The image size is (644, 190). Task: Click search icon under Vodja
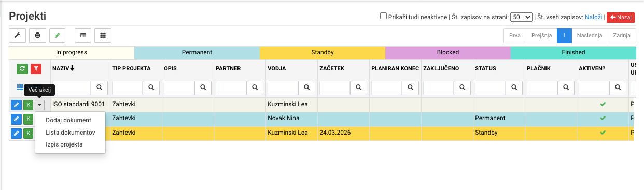pos(306,87)
